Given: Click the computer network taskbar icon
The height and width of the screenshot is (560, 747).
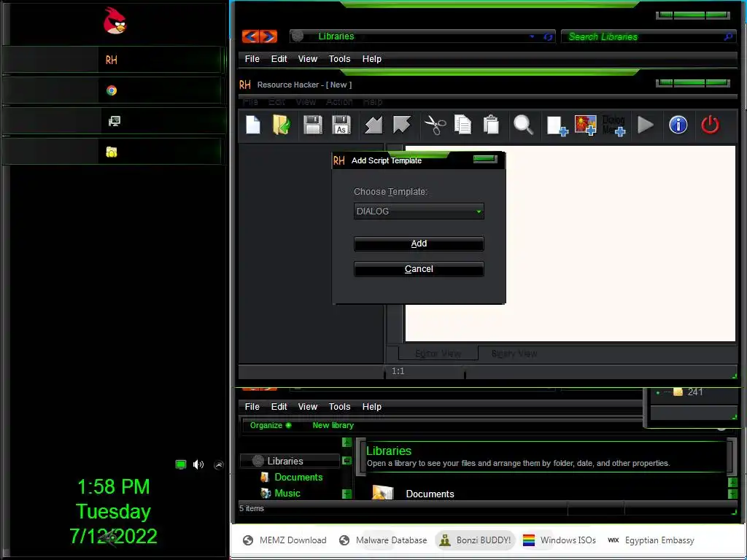Looking at the screenshot, I should pos(114,121).
